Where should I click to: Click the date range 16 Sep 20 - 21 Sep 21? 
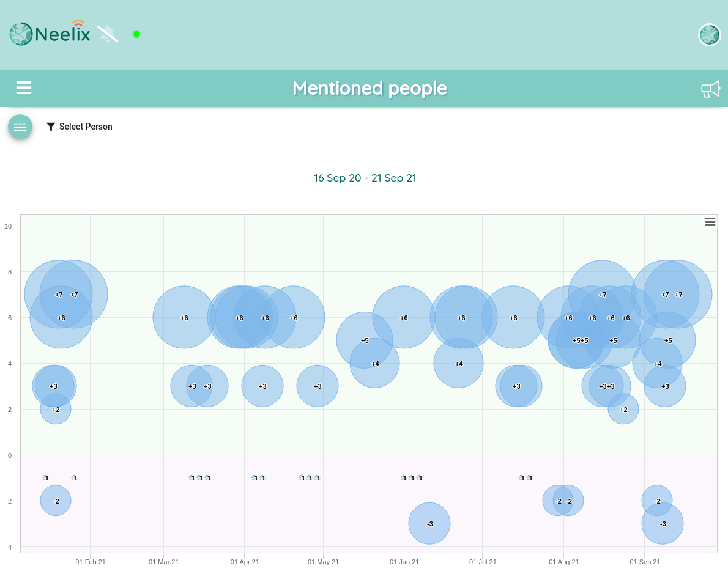tap(365, 178)
